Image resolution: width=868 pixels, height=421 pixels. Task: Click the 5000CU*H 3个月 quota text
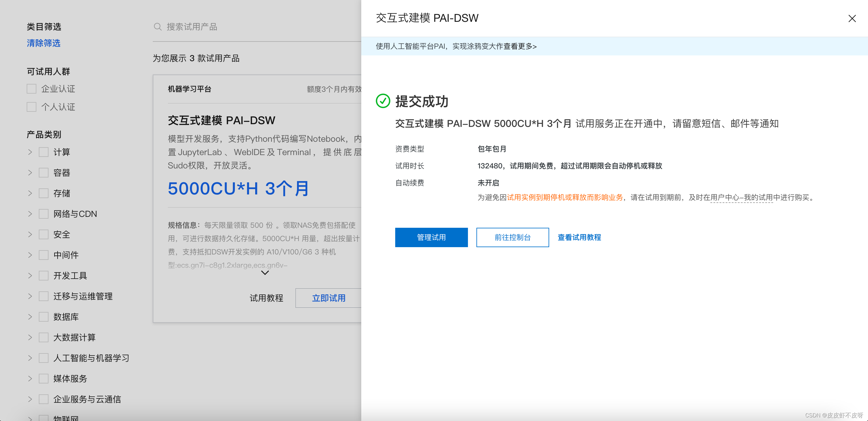(x=238, y=188)
